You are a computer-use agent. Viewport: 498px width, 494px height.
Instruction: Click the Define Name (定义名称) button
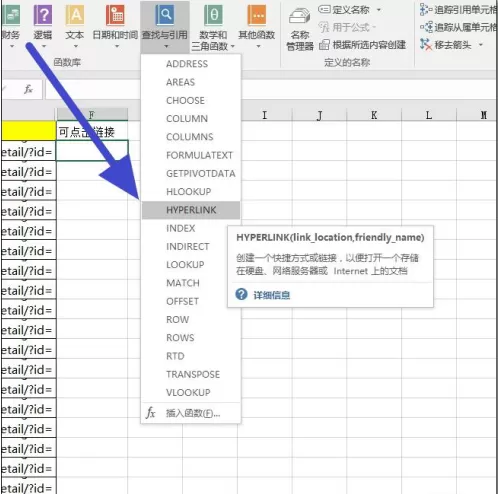(x=344, y=10)
